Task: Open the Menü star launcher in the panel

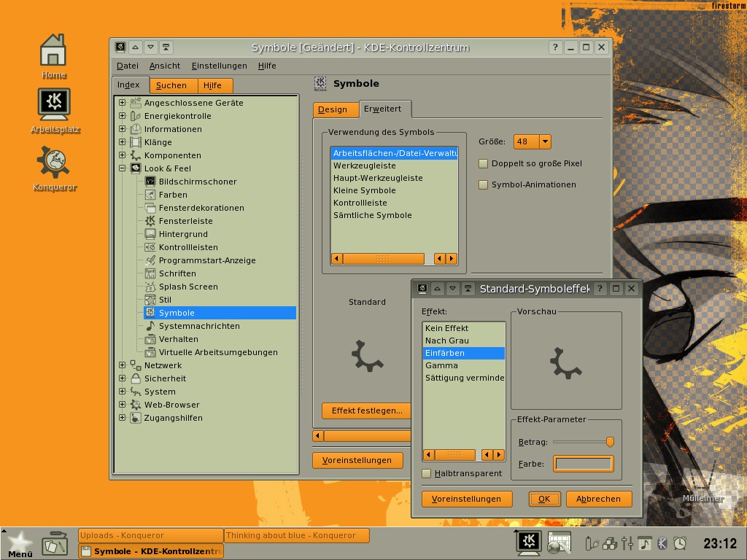Action: pos(20,544)
